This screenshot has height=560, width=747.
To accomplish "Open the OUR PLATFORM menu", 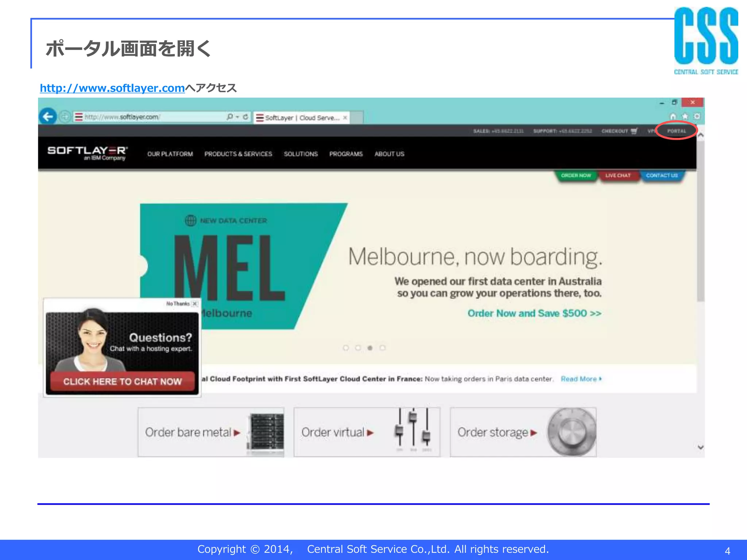I will click(x=170, y=154).
